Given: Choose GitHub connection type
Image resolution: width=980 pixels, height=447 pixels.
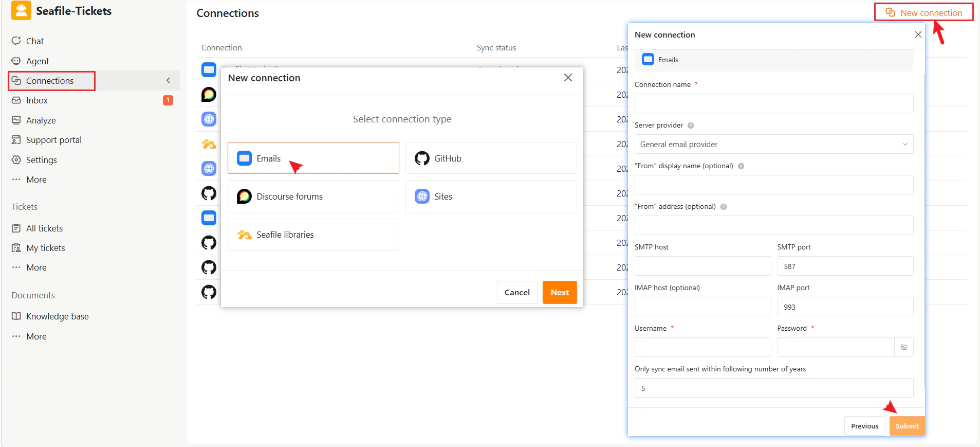Looking at the screenshot, I should pyautogui.click(x=491, y=158).
